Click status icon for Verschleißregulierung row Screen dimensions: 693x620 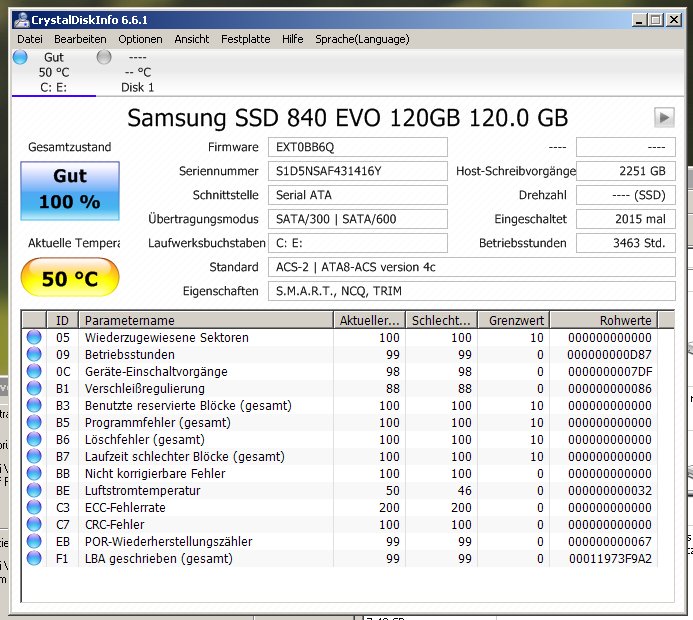click(34, 388)
